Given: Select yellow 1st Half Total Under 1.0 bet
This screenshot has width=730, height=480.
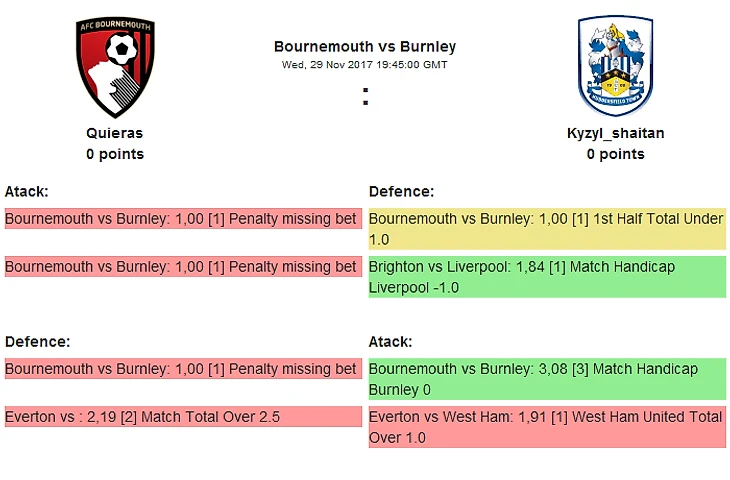Looking at the screenshot, I should click(x=547, y=230).
